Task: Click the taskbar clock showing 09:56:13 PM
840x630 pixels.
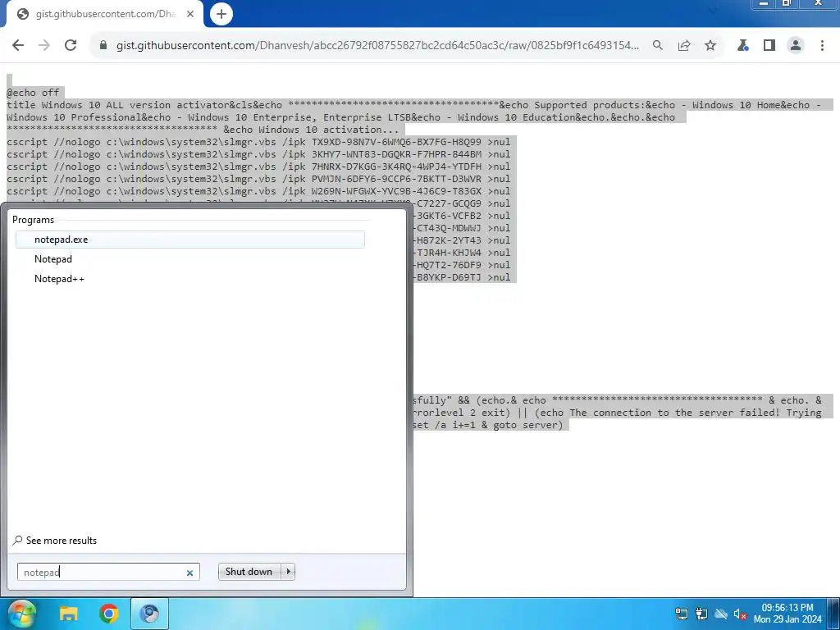Action: (787, 614)
